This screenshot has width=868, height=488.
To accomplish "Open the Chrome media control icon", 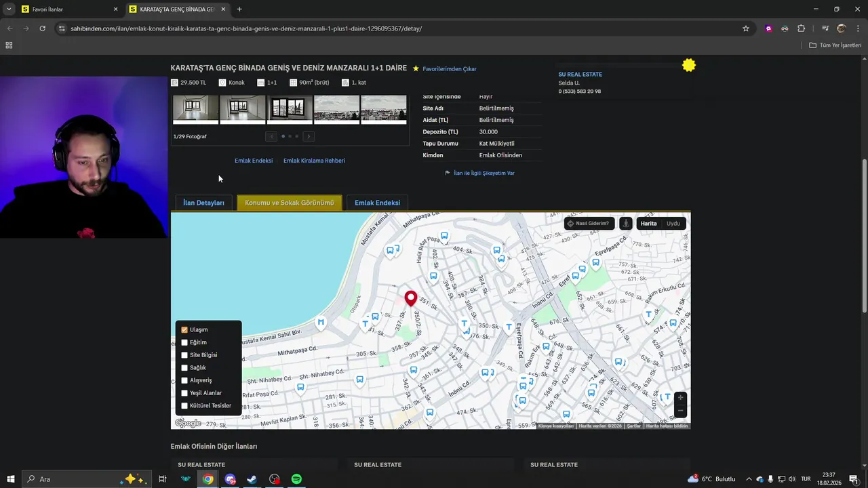I will click(825, 28).
